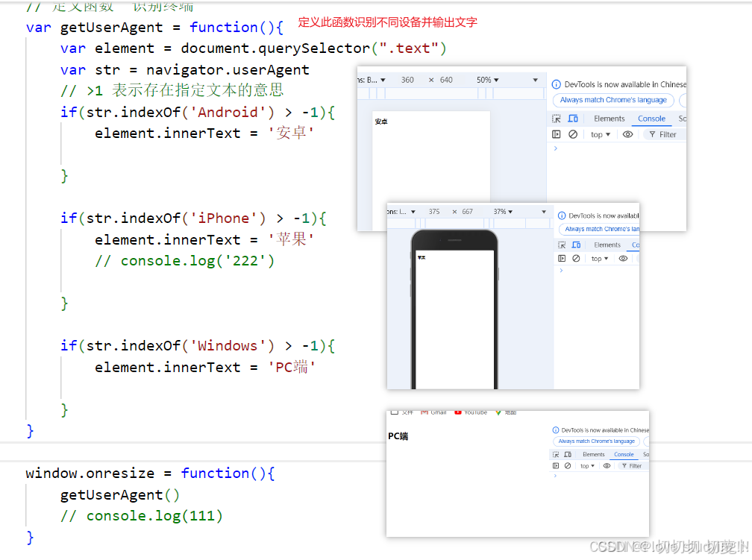Click live expression eye in 360×640 Android DevTools

[x=627, y=134]
